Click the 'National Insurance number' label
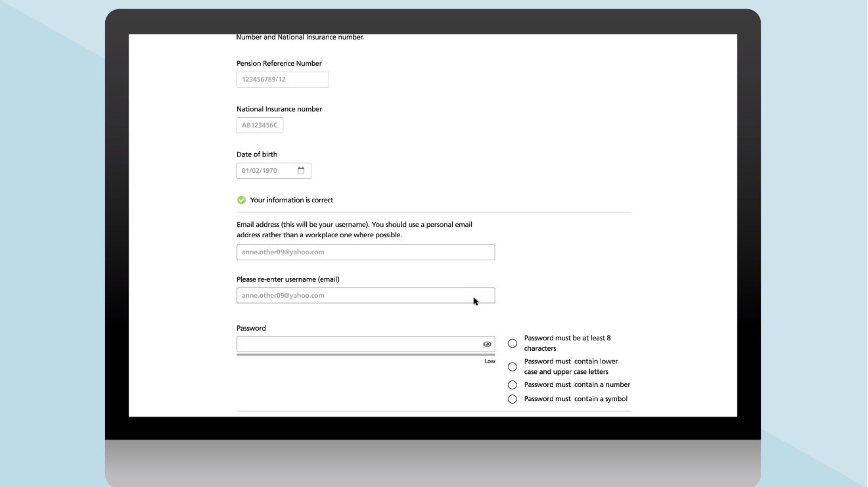Screen dimensions: 868x487 279,109
